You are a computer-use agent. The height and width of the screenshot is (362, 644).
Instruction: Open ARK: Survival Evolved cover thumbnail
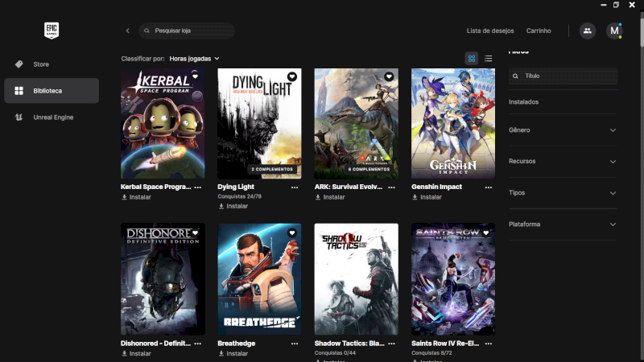click(356, 124)
